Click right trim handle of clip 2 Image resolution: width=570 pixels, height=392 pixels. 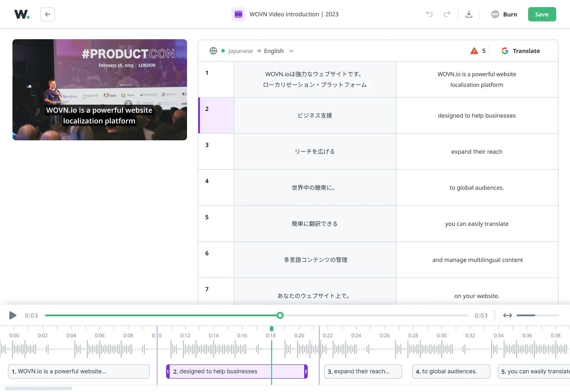point(305,372)
